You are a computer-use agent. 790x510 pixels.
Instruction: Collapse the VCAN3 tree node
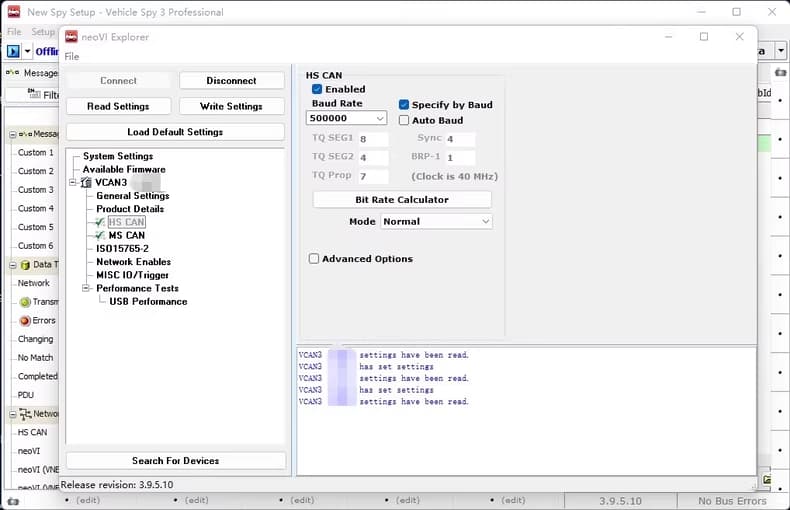pos(73,183)
